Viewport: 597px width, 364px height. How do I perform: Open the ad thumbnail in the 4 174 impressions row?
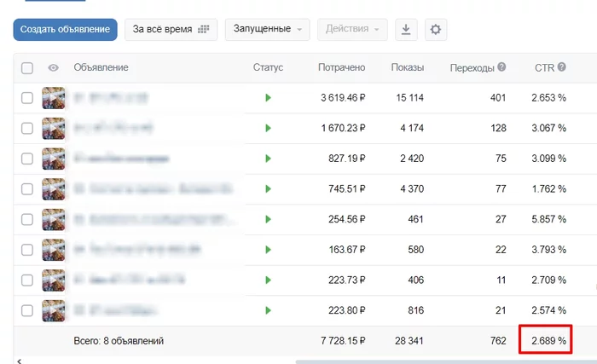point(53,129)
